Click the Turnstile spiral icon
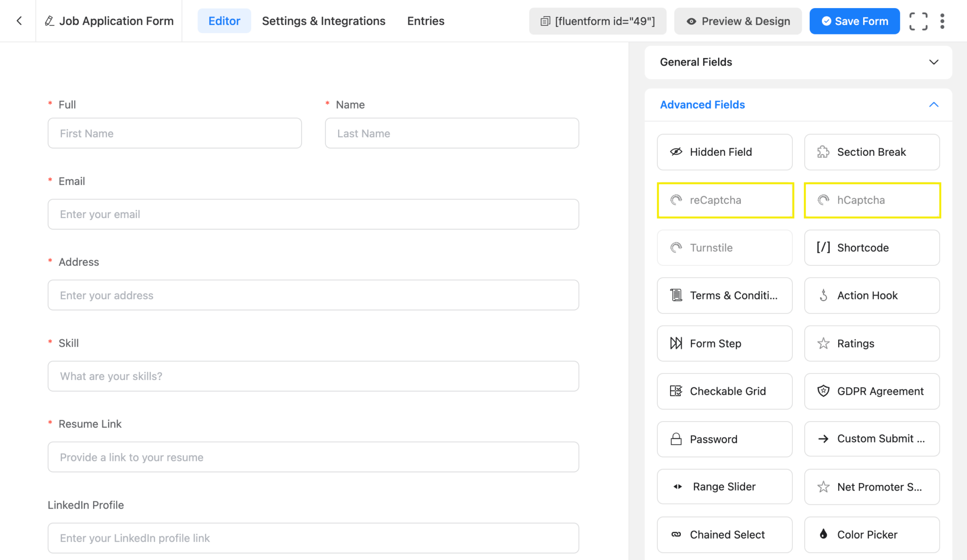This screenshot has height=560, width=967. coord(676,247)
